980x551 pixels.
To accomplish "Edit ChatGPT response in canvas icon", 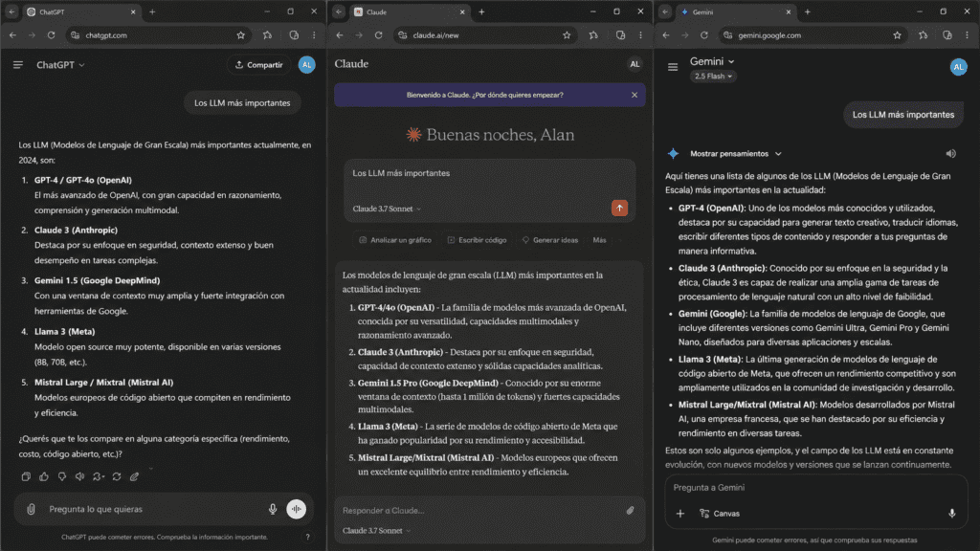I will click(134, 476).
